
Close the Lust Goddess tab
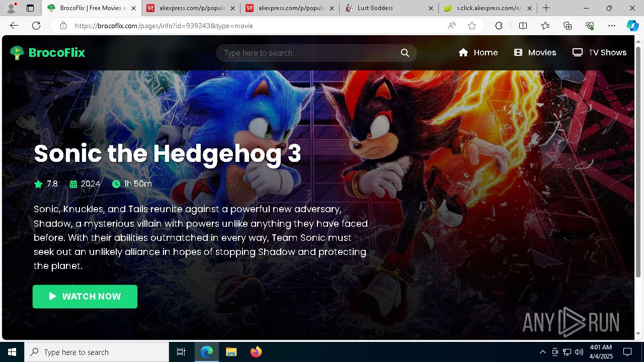point(431,8)
